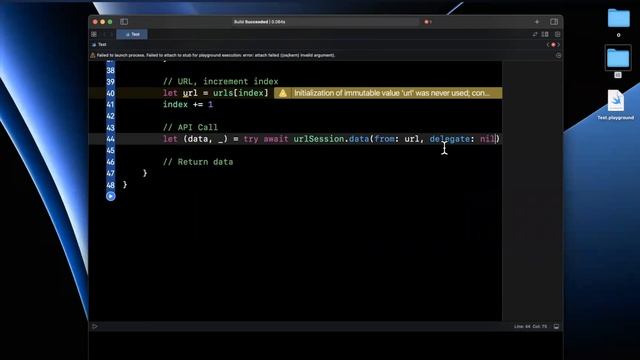Go to next issue arrow
The height and width of the screenshot is (360, 640).
tap(559, 44)
